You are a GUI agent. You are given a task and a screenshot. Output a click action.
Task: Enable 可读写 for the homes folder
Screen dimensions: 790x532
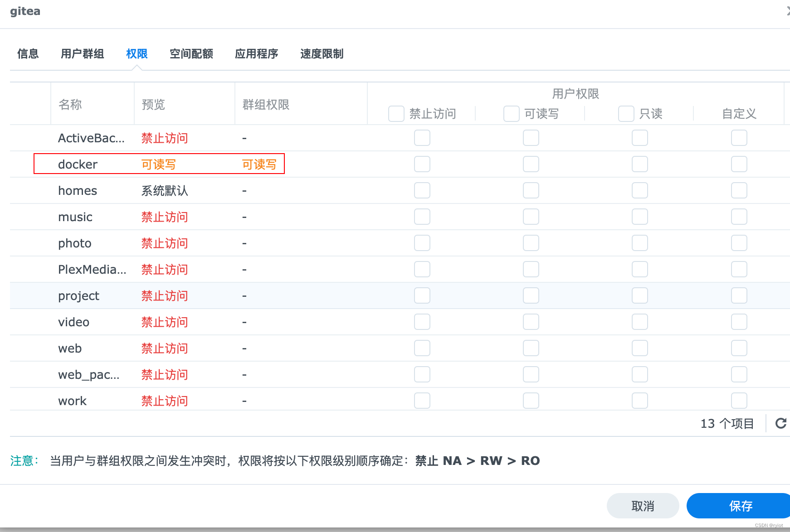click(x=531, y=190)
